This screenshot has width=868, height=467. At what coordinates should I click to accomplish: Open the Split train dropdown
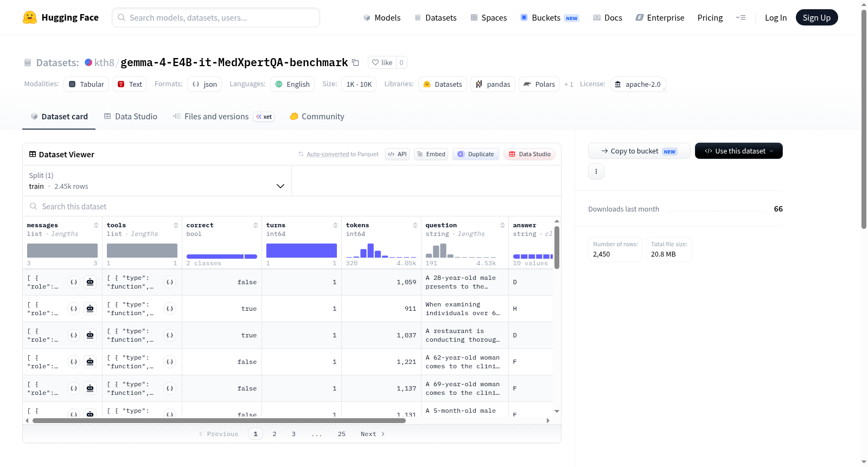[x=157, y=181]
